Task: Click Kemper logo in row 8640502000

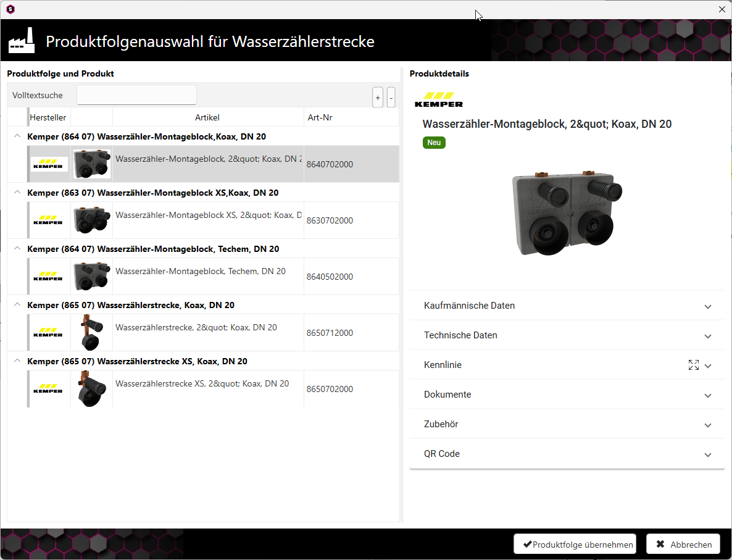Action: (49, 276)
